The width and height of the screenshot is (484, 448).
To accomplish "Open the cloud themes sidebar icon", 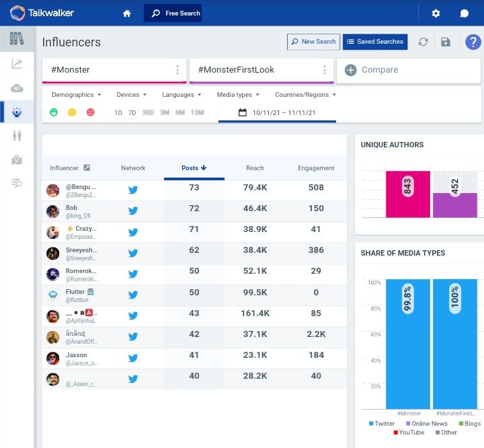I will pyautogui.click(x=17, y=88).
